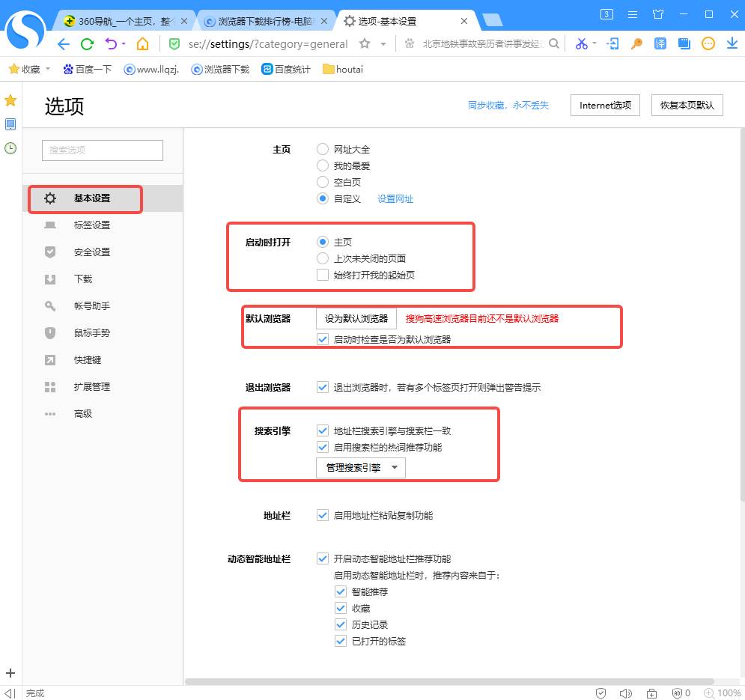Screen dimensions: 745x700
Task: Open 百度一下 bookmark
Action: tap(88, 70)
